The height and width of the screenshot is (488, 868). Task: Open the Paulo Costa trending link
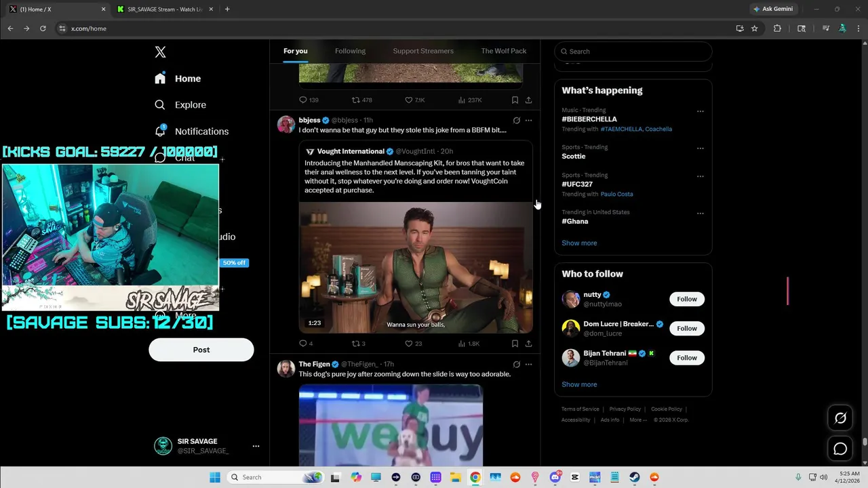616,195
